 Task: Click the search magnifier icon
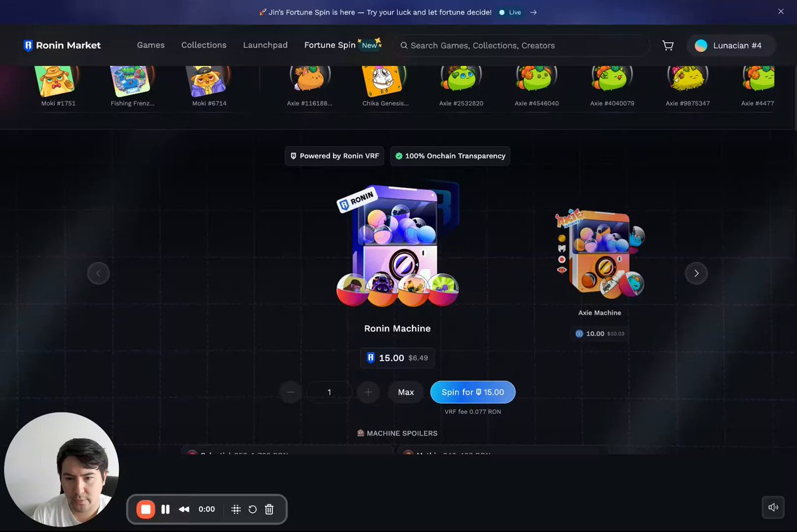pyautogui.click(x=403, y=45)
